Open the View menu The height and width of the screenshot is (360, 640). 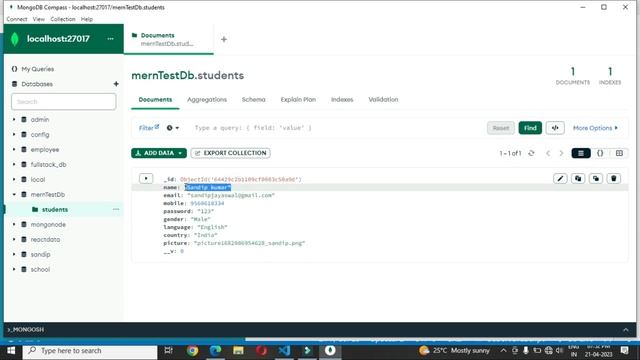pyautogui.click(x=39, y=19)
